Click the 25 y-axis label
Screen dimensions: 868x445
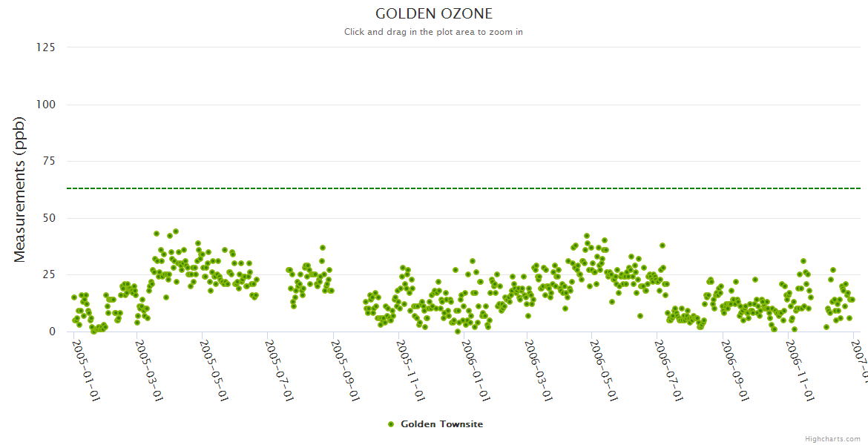[48, 275]
